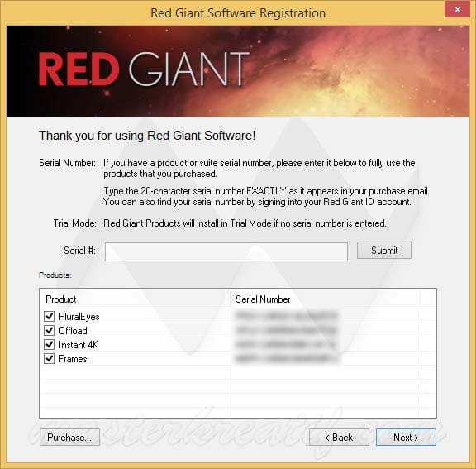Select the blurred serial in the Offload row

[x=286, y=330]
